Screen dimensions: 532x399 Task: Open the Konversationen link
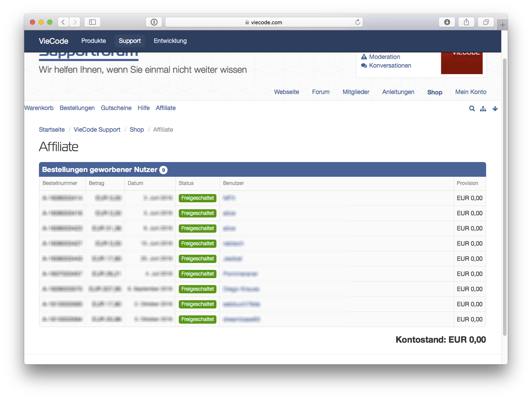coord(390,65)
